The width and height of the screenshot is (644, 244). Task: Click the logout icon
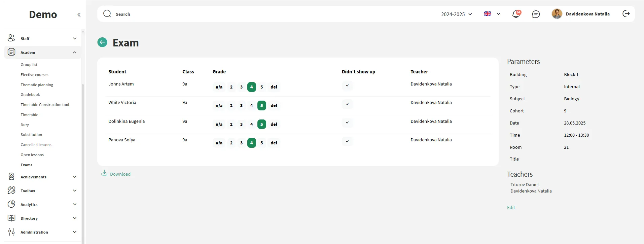click(626, 14)
